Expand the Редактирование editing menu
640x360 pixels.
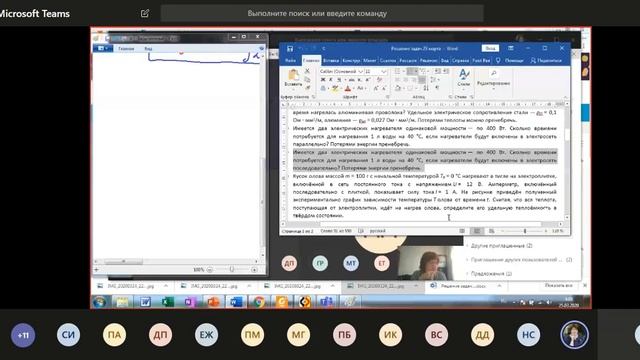click(x=493, y=80)
